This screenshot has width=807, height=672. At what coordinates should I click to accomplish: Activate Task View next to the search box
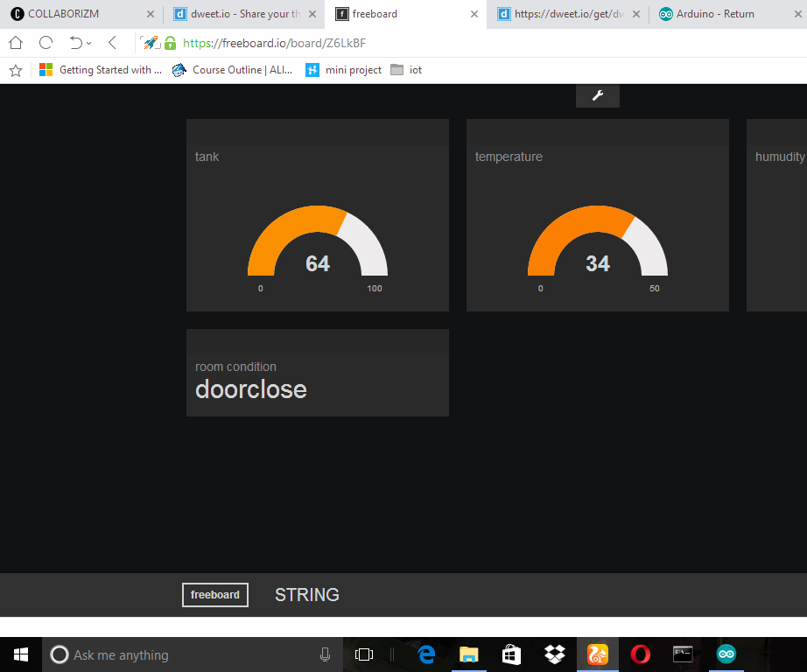tap(363, 654)
